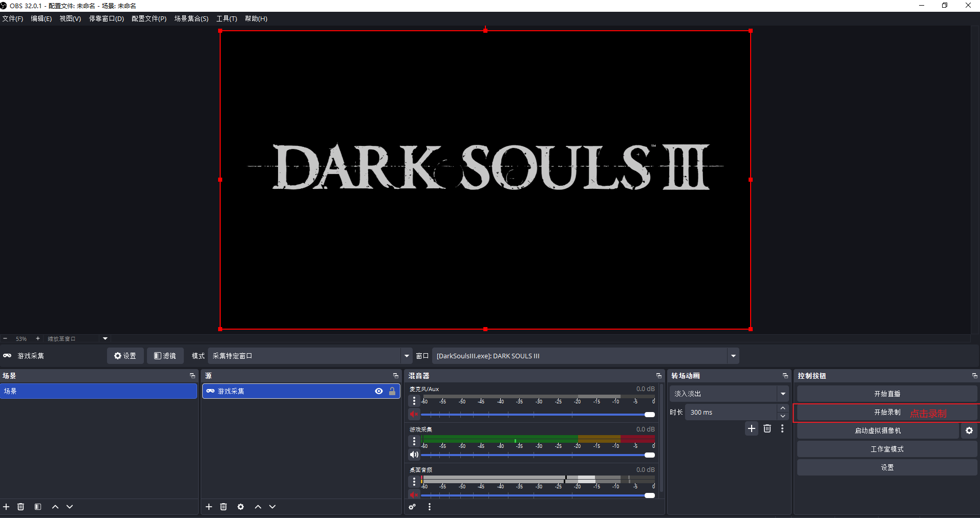The image size is (980, 518).
Task: Open the 窗口 window selection dropdown
Action: 733,356
